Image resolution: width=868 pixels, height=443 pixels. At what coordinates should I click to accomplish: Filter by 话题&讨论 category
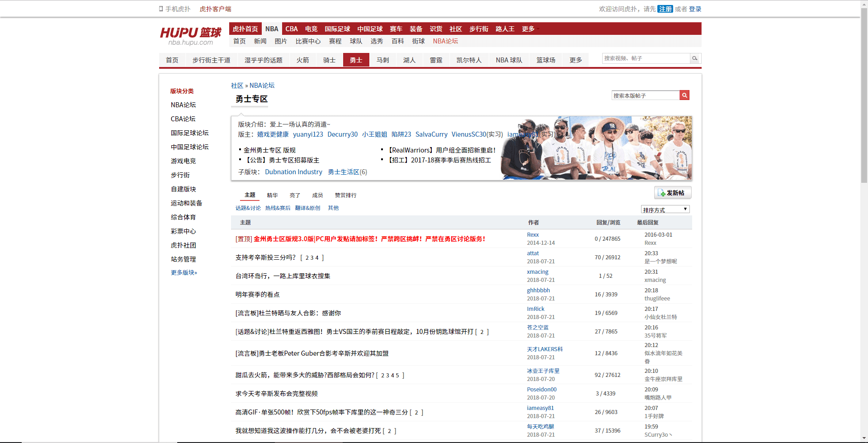(x=248, y=208)
